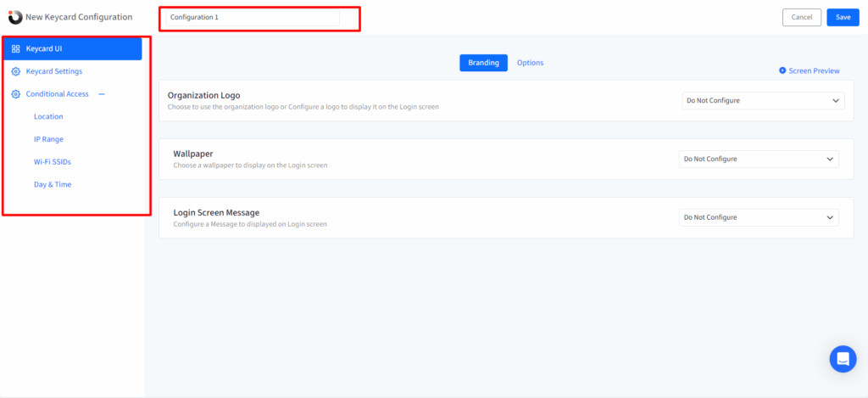The image size is (868, 398).
Task: Click the Screen Preview plus icon
Action: [x=782, y=70]
